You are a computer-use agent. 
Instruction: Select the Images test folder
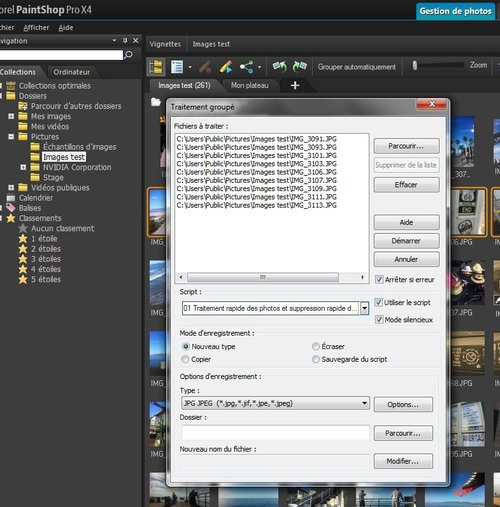click(64, 157)
